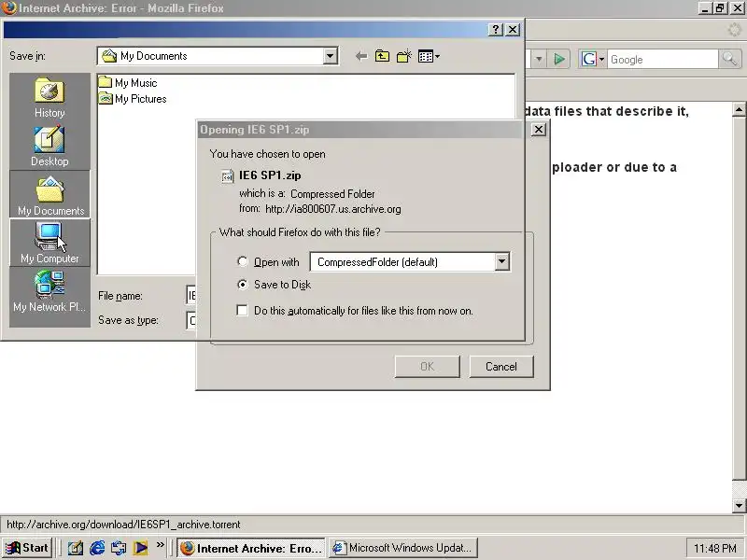
Task: Open the address bar history dropdown
Action: click(539, 59)
